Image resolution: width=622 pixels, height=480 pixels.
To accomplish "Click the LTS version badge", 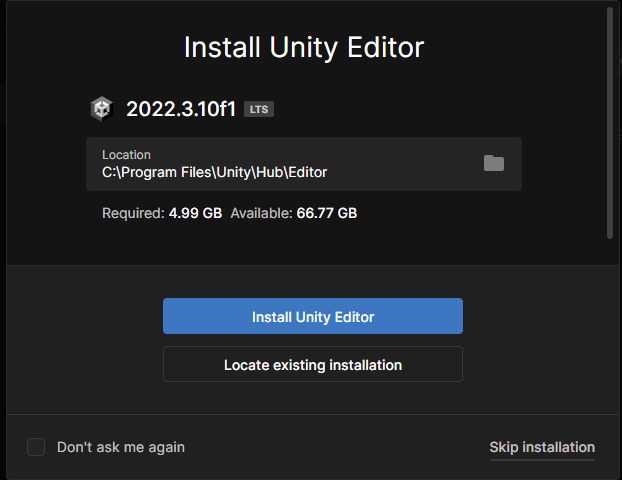I will [259, 109].
